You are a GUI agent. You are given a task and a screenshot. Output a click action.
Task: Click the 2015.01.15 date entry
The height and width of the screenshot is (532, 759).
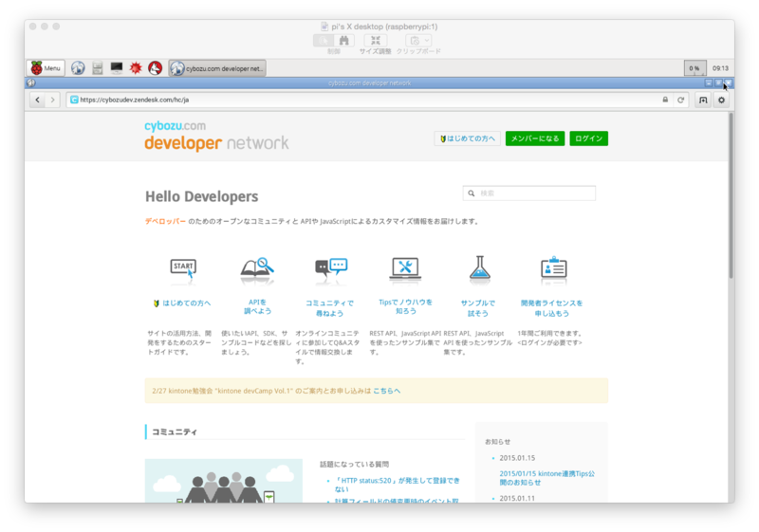[517, 457]
